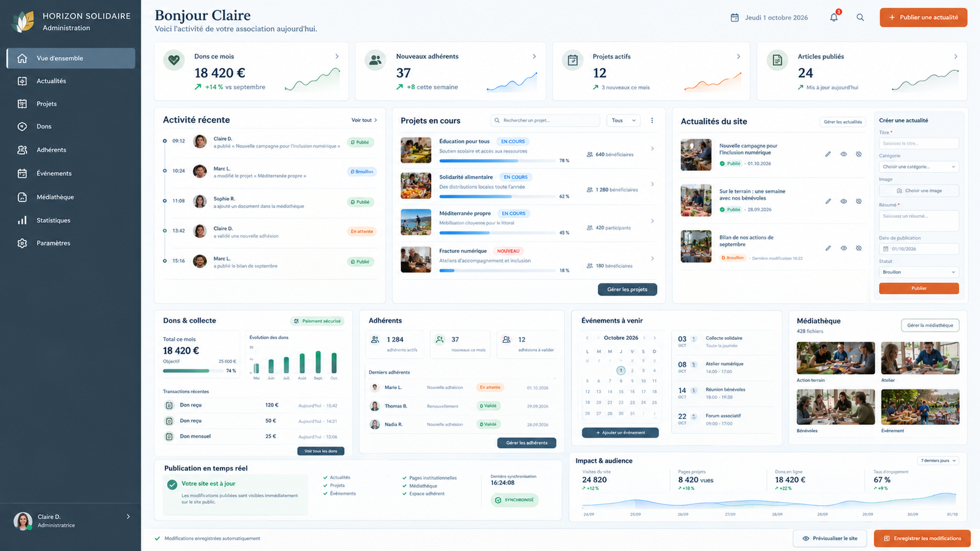The image size is (980, 551).
Task: Toggle the Pages institutionnelles sync checkmark
Action: tap(404, 478)
